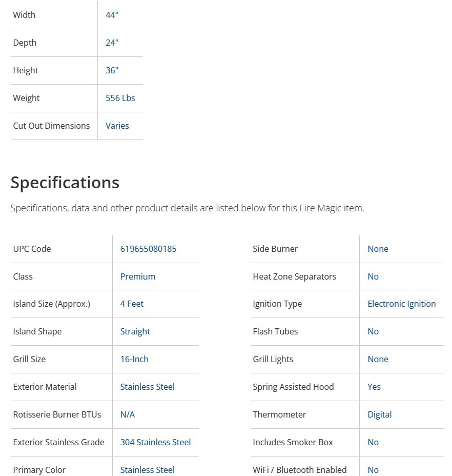Viewport: 452px width, 476px height.
Task: Click the Yes value for Spring Assisted Hood
Action: [374, 387]
